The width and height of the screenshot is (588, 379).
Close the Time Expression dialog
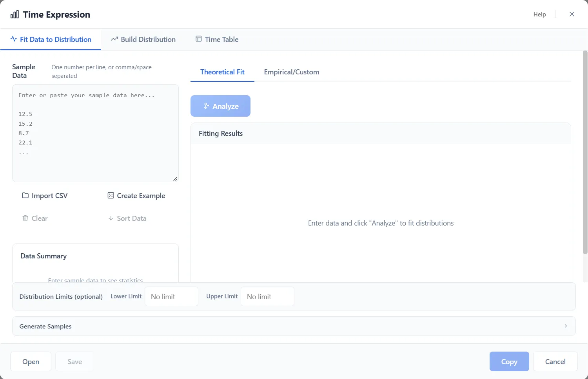tap(572, 14)
